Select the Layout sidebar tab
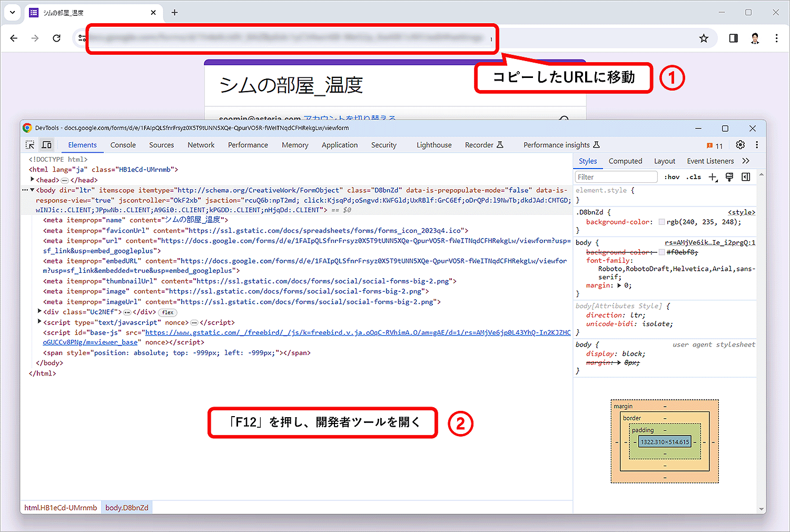Image resolution: width=790 pixels, height=532 pixels. point(665,161)
